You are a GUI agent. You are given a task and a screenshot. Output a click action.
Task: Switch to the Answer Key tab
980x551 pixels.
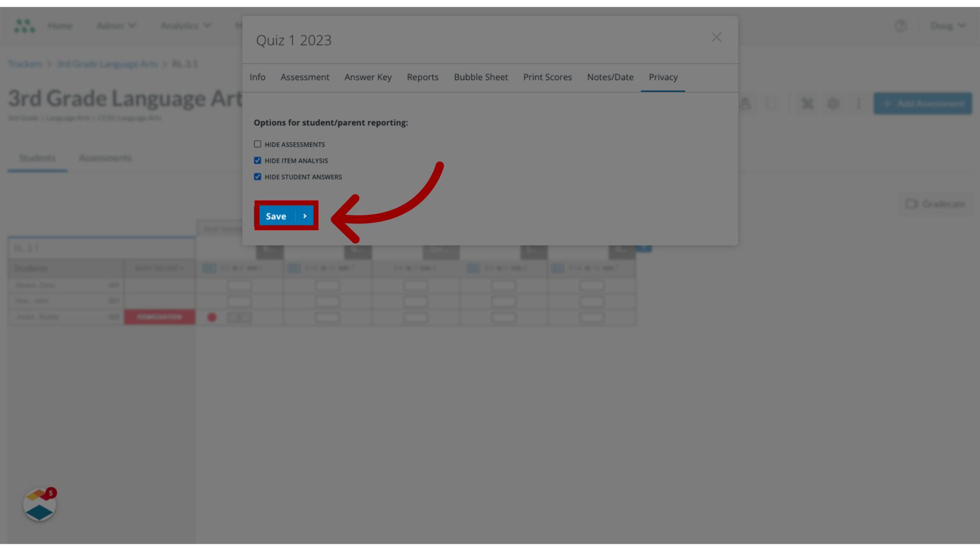coord(368,77)
